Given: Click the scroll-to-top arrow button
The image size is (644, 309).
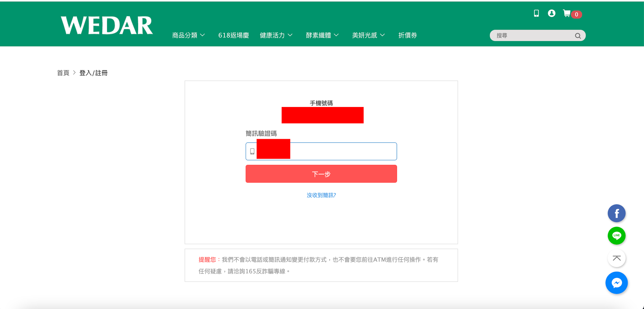Looking at the screenshot, I should 616,258.
